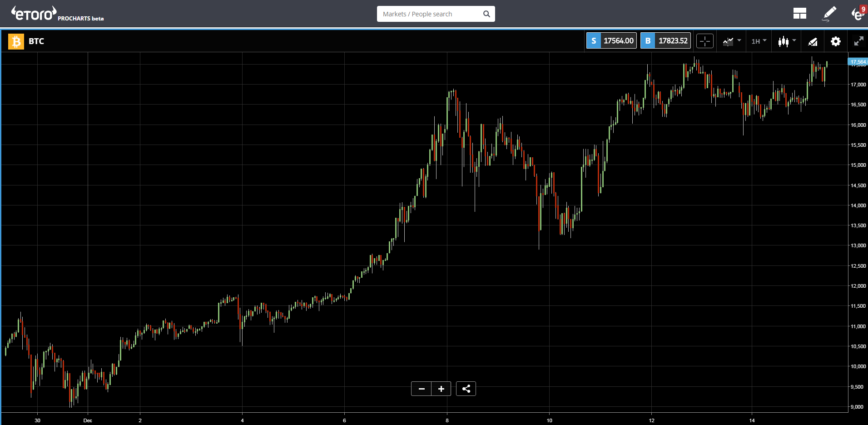Share the chart with share icon
Screen dimensions: 868x425
click(466, 389)
